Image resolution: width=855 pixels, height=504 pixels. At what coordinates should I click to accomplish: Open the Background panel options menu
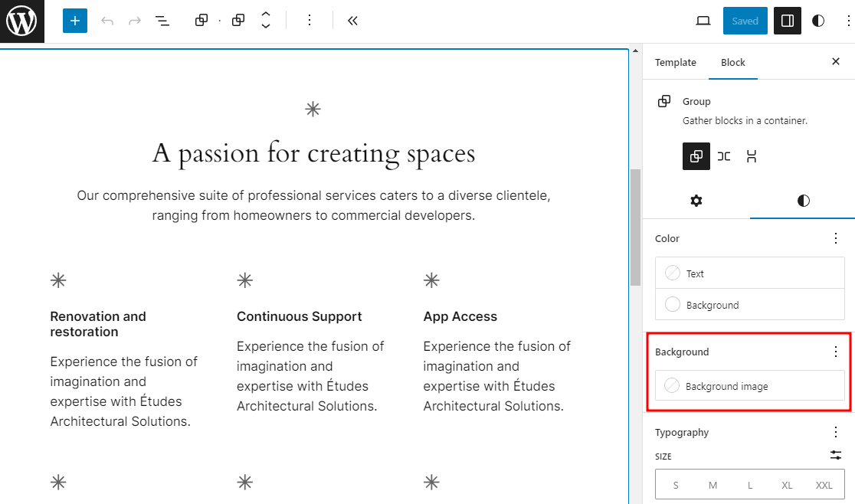pos(835,352)
